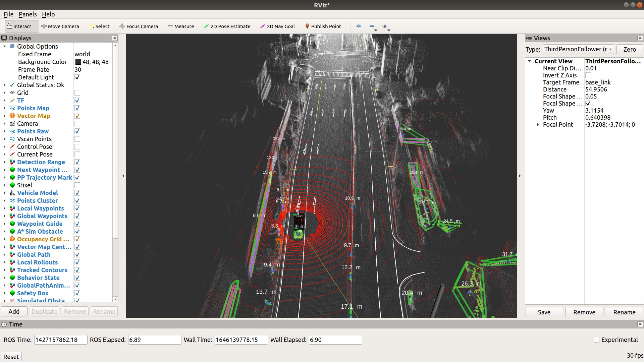Activate the Focus Camera tool
The height and width of the screenshot is (362, 644).
pos(139,26)
